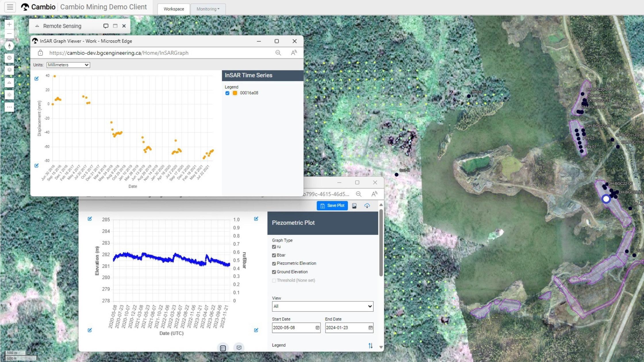Viewport: 644px width, 362px height.
Task: Open the hamburger menu at top left
Action: (10, 7)
